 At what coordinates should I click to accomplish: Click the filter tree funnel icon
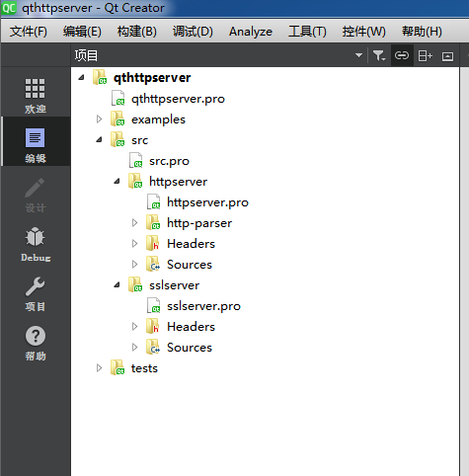click(379, 55)
